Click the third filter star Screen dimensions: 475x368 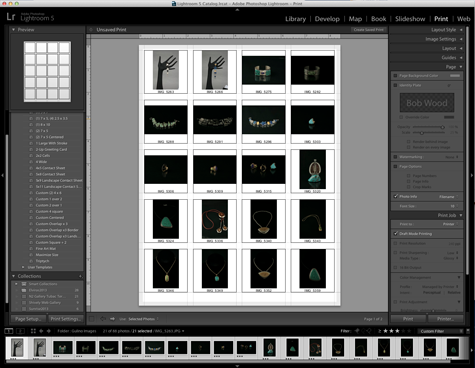[397, 331]
